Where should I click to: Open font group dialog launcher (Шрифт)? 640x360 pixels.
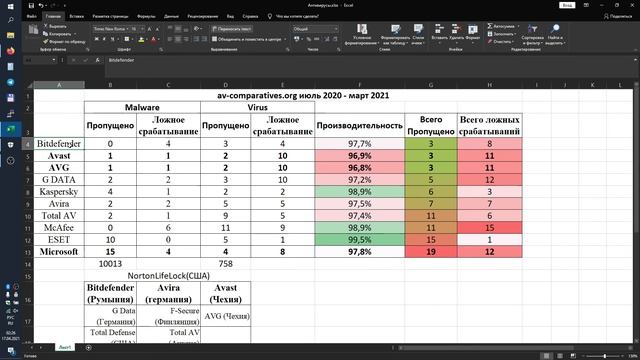click(161, 49)
